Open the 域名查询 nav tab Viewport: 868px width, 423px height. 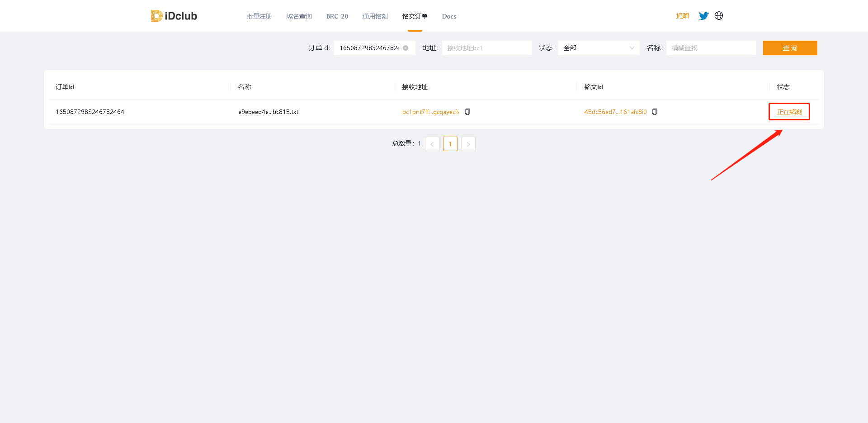tap(299, 16)
